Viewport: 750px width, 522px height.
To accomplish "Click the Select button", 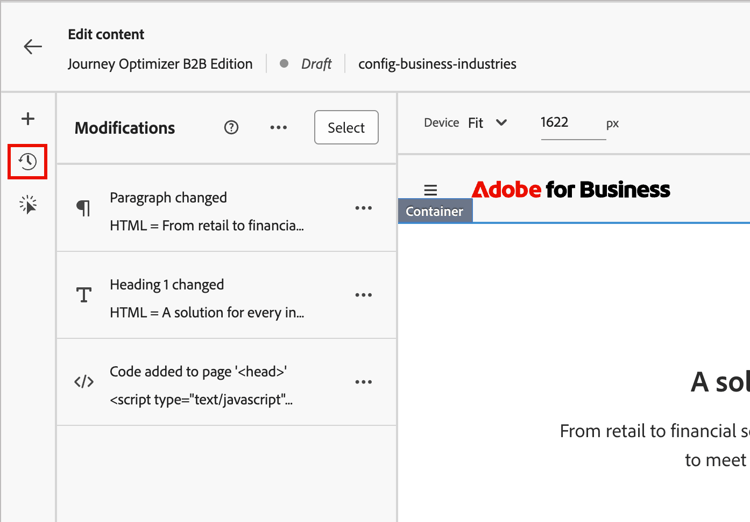I will [x=346, y=128].
